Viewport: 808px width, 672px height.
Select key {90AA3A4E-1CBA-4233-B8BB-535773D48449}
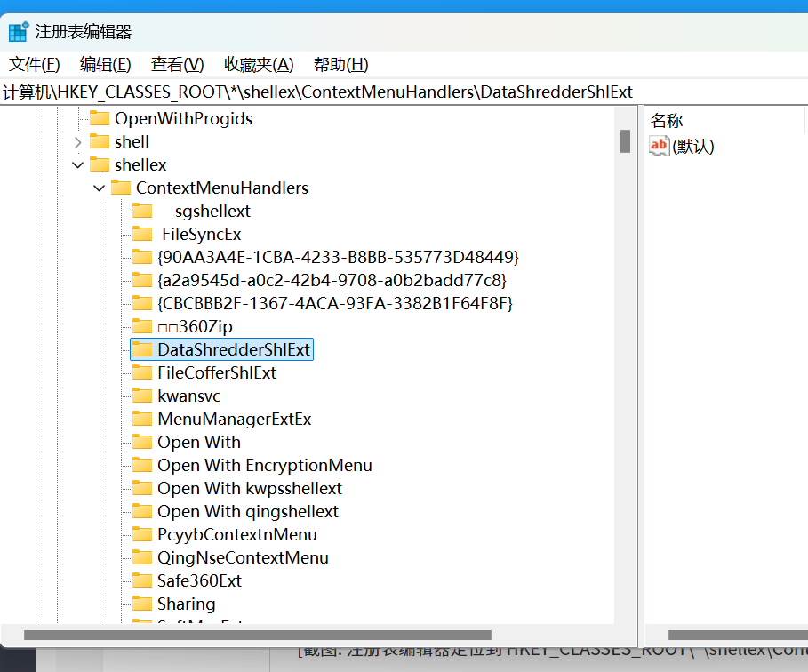(338, 257)
